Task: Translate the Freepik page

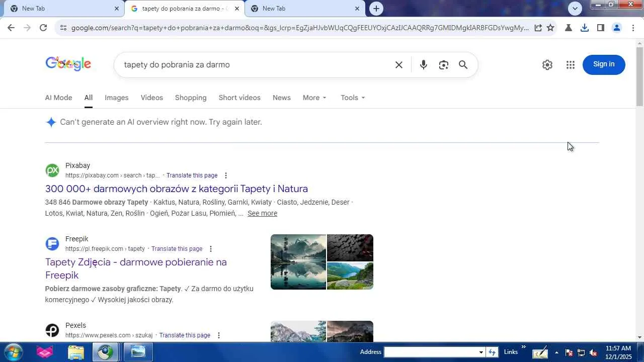Action: [177, 249]
